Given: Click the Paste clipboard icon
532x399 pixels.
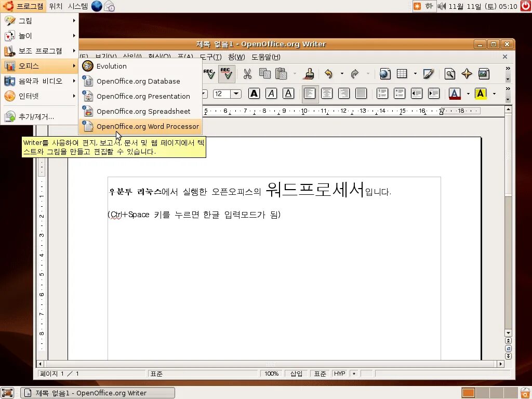Looking at the screenshot, I should tap(281, 74).
